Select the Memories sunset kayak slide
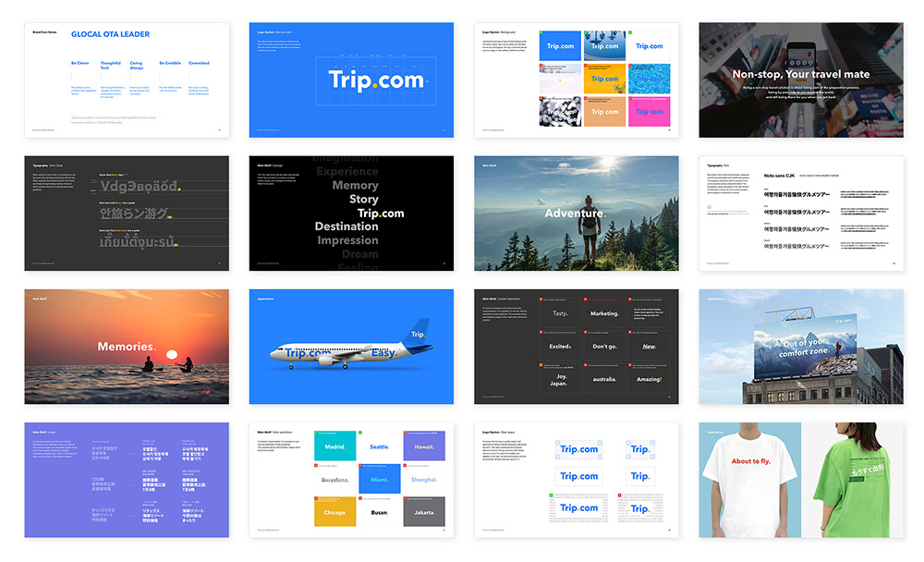Screen dimensions: 924x562 (127, 347)
